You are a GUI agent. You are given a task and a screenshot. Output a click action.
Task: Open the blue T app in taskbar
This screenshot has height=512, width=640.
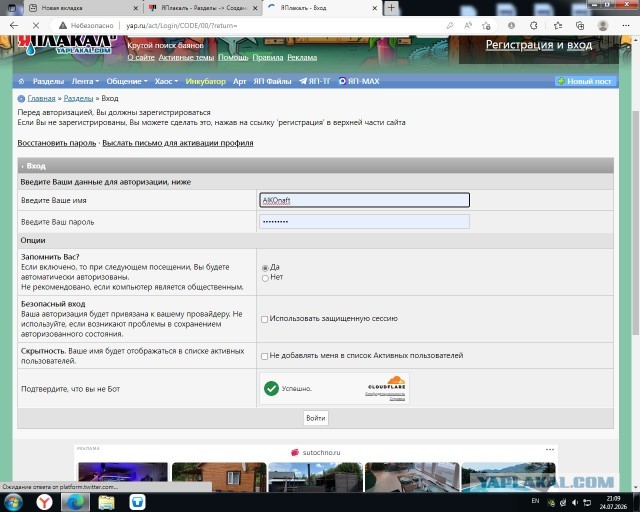point(137,502)
